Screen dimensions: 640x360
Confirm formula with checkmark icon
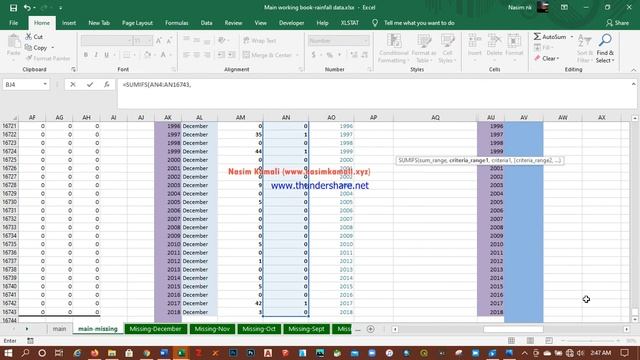pos(90,84)
